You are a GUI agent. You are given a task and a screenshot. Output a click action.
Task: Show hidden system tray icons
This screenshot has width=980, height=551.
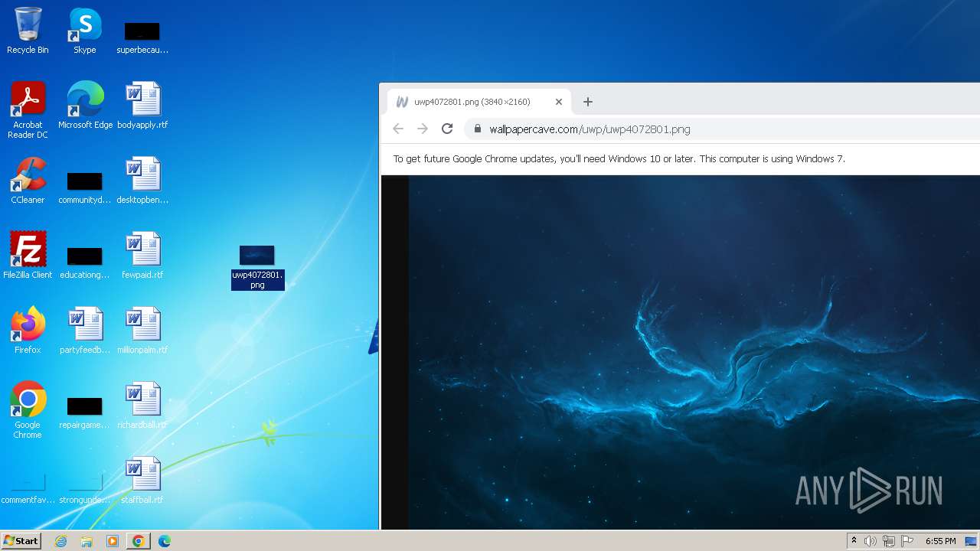pyautogui.click(x=854, y=541)
